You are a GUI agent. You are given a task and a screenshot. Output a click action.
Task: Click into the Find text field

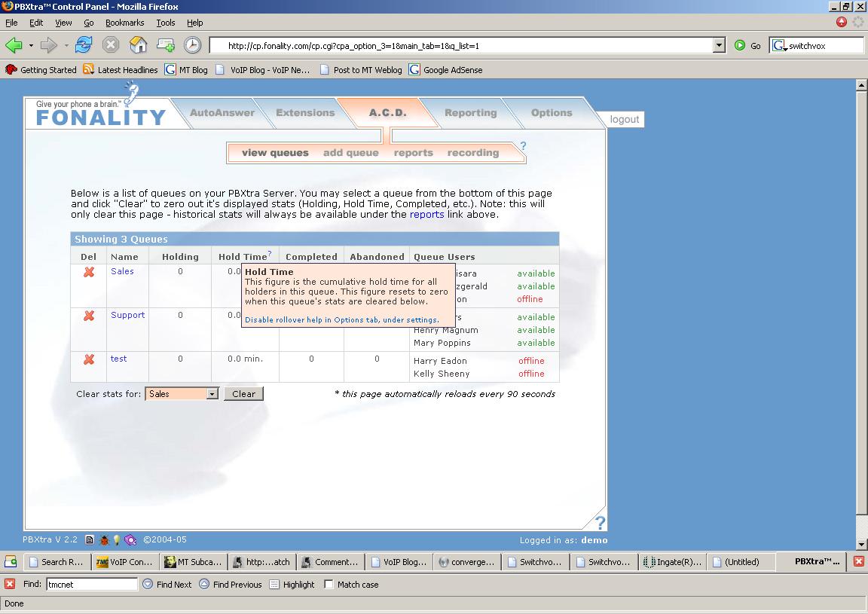pyautogui.click(x=92, y=584)
